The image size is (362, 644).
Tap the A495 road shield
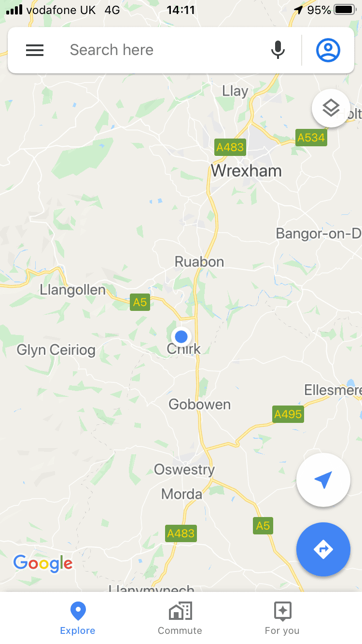(288, 414)
